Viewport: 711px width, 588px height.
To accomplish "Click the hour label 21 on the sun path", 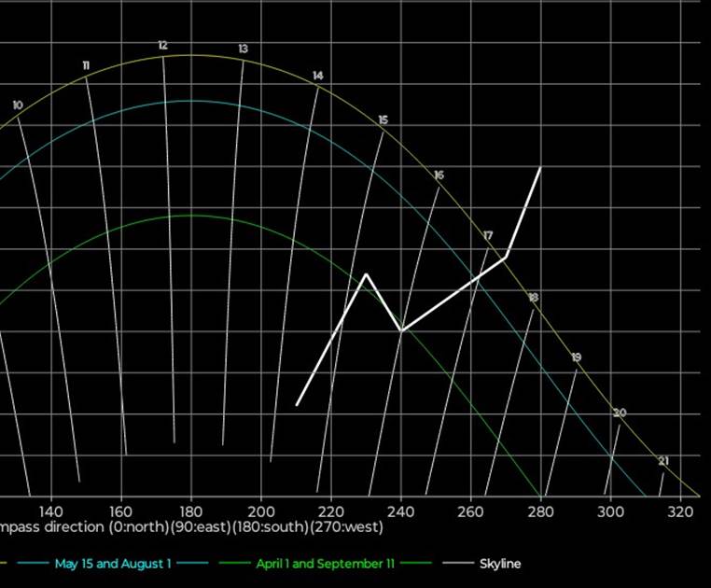I will click(x=663, y=461).
